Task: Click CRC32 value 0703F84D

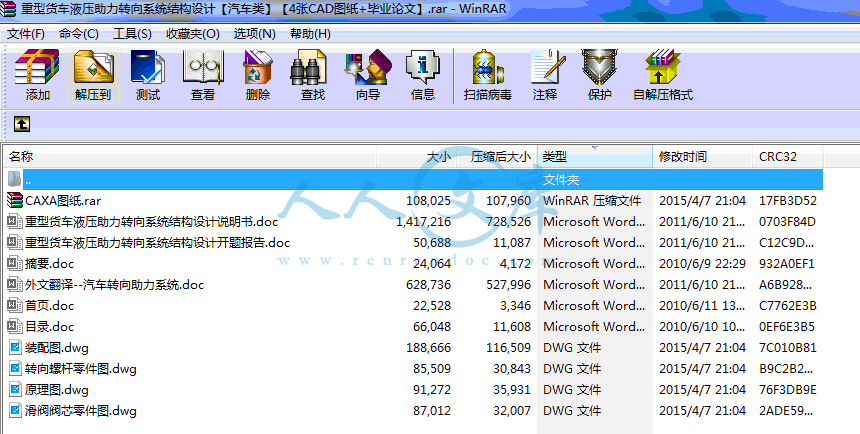Action: point(788,222)
